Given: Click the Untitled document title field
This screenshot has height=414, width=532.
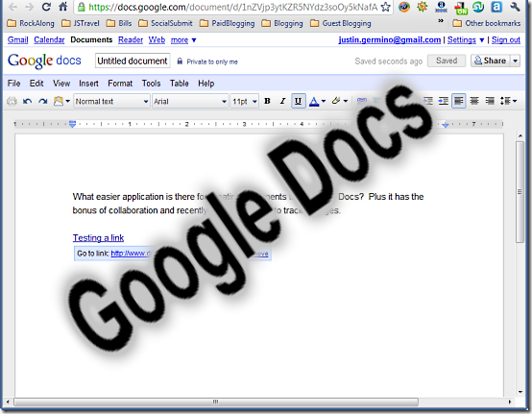Looking at the screenshot, I should 133,61.
